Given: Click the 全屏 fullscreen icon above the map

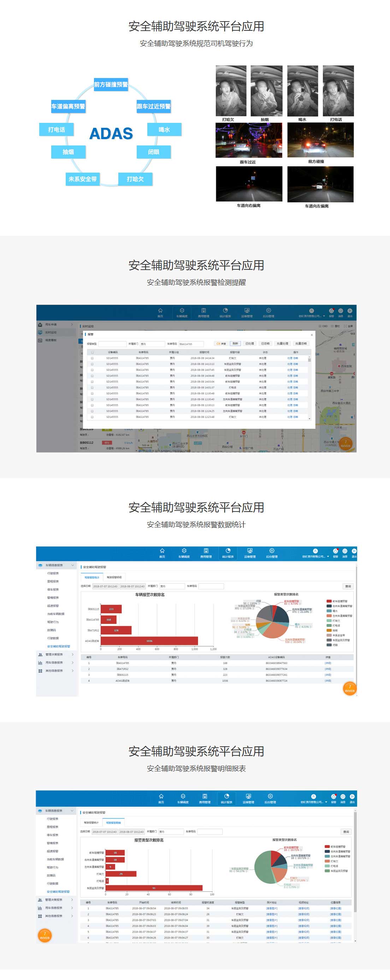Looking at the screenshot, I should pos(345,326).
